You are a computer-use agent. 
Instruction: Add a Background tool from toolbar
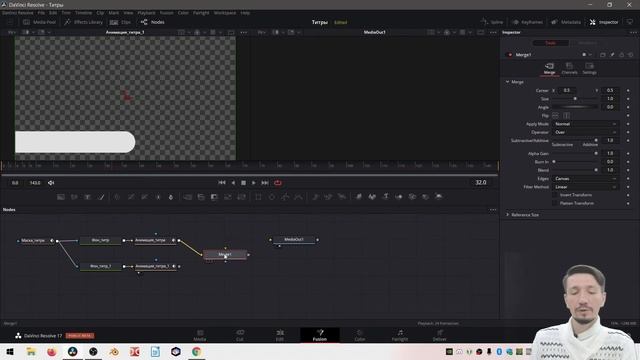pos(61,197)
